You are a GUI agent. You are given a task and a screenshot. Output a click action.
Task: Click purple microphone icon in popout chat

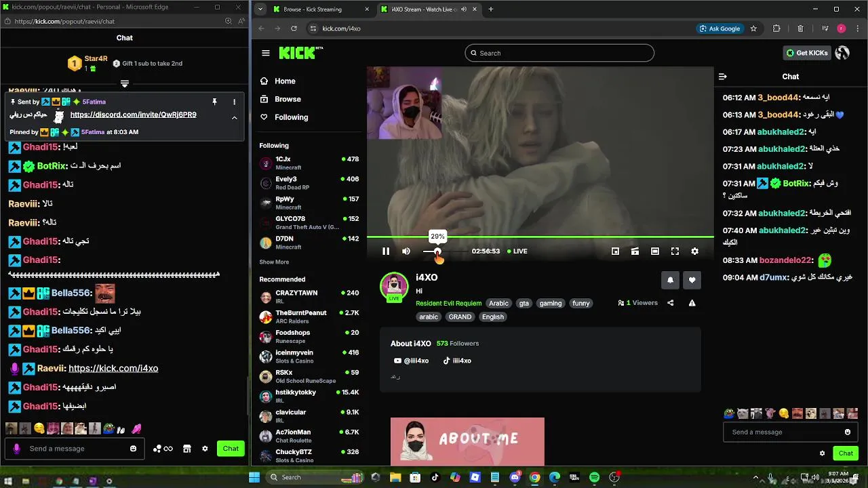pos(17,449)
